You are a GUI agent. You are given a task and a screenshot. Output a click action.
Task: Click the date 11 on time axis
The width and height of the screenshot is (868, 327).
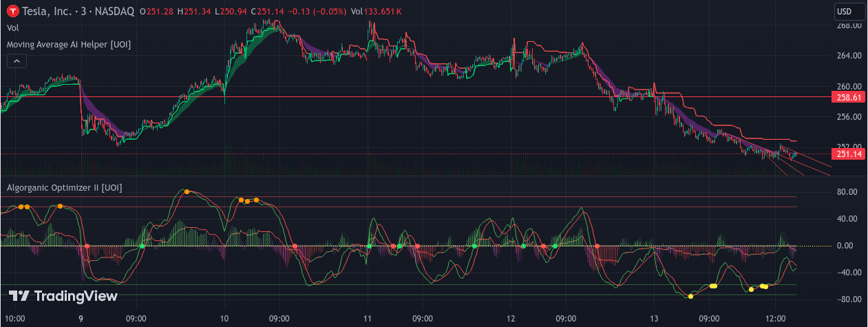pyautogui.click(x=367, y=319)
